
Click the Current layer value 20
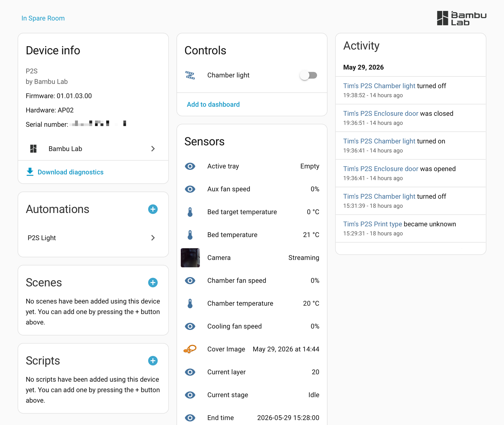(316, 372)
